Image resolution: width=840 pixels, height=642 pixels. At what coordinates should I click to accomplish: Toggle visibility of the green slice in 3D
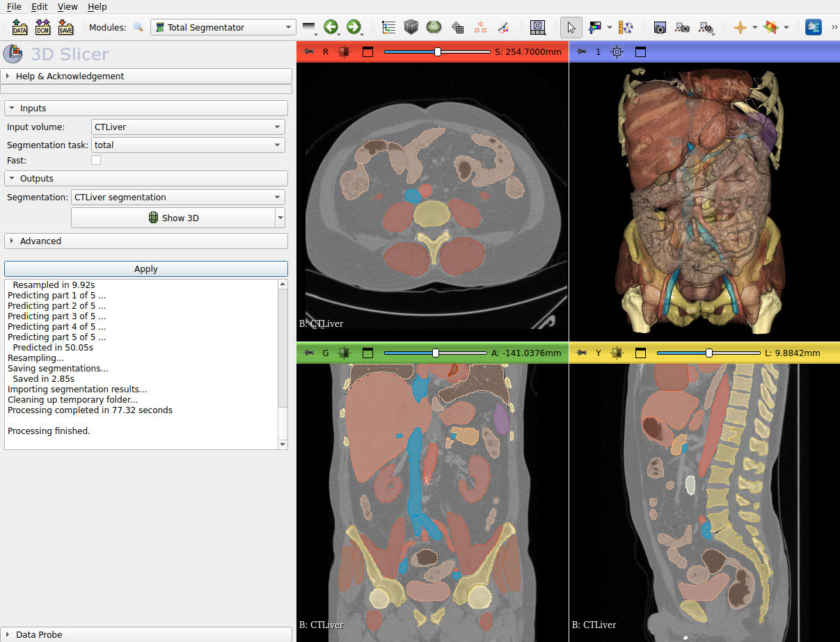344,353
